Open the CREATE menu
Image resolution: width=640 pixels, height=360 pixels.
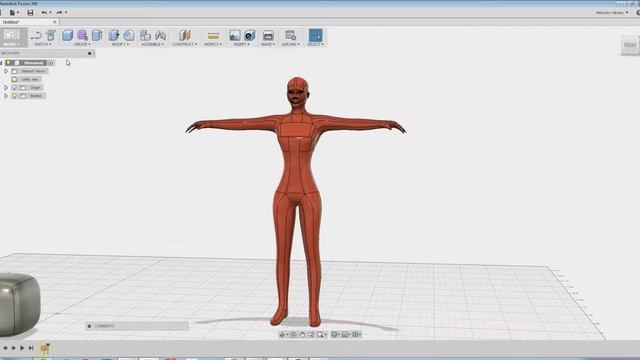coord(82,44)
